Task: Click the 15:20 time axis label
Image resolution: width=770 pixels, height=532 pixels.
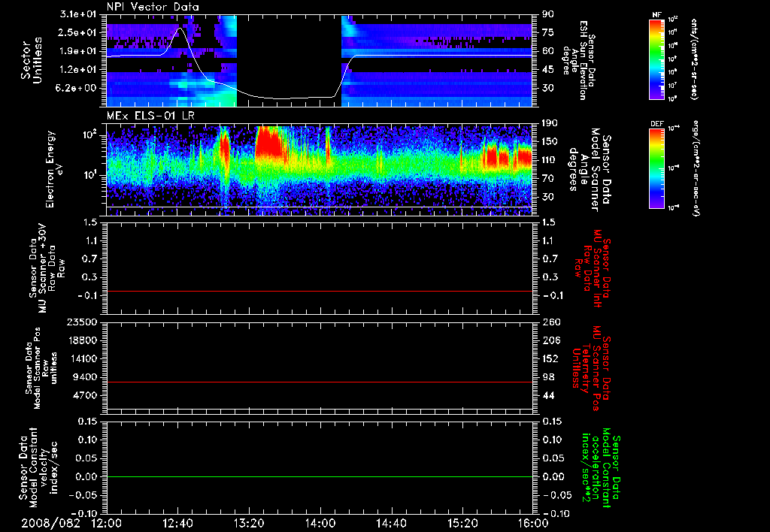Action: click(462, 523)
